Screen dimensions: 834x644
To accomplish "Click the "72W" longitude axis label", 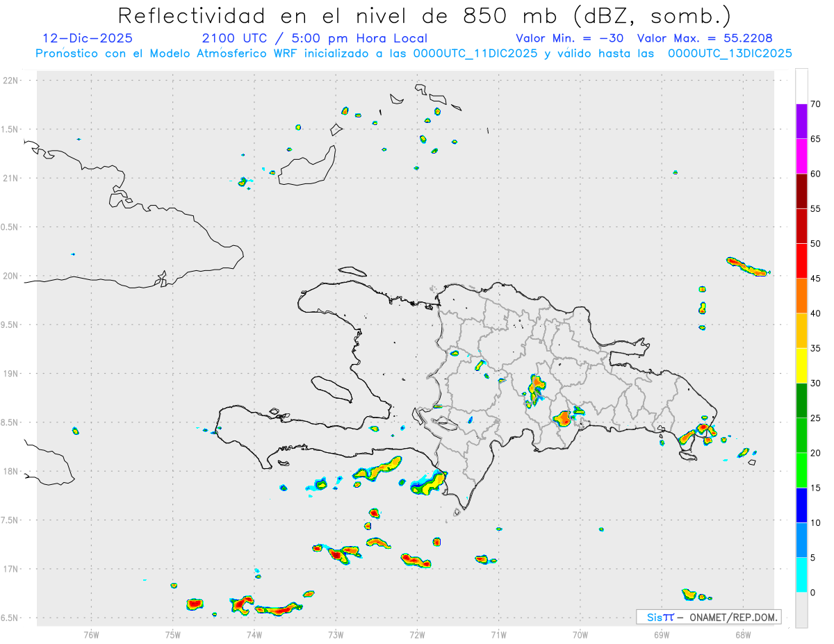I will point(417,634).
